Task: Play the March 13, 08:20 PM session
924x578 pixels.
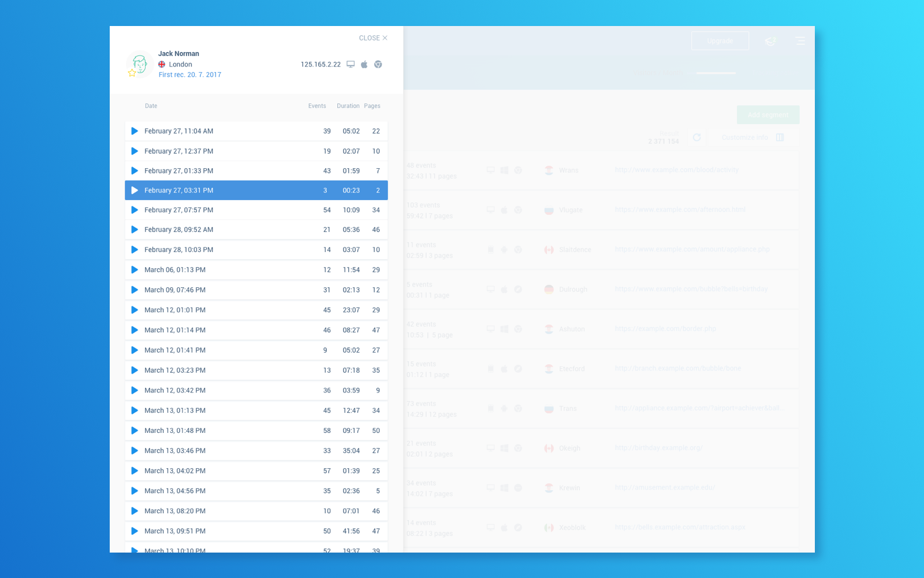Action: coord(135,511)
